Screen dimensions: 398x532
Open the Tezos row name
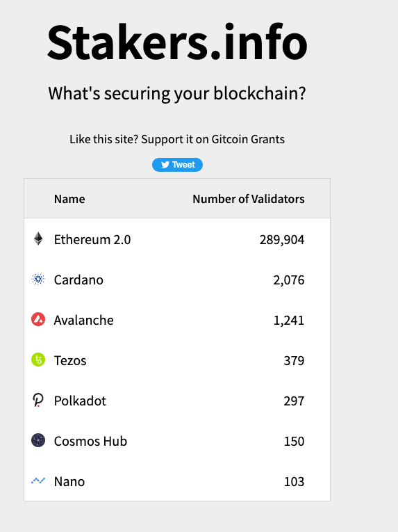click(70, 361)
